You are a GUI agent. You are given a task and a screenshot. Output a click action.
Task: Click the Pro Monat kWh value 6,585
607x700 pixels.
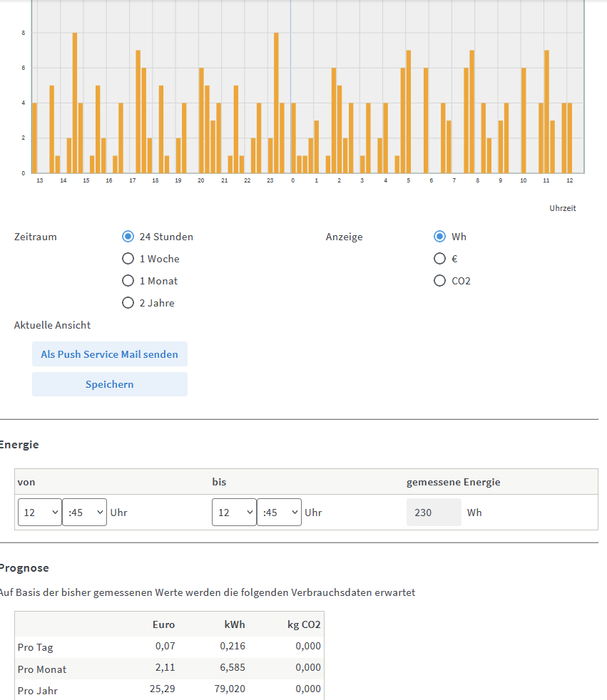tap(233, 667)
